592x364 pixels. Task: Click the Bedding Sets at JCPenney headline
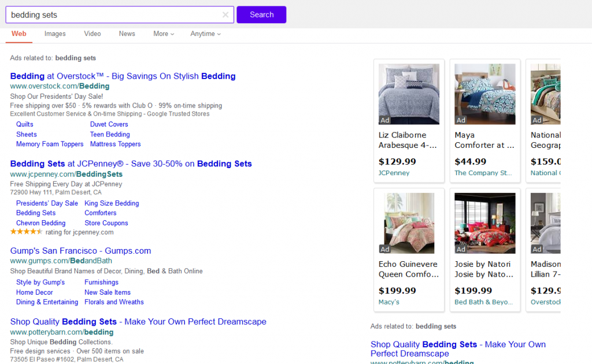(x=131, y=164)
